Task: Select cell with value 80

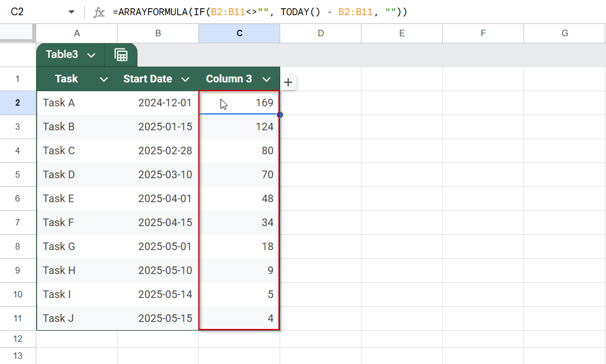Action: click(x=239, y=151)
